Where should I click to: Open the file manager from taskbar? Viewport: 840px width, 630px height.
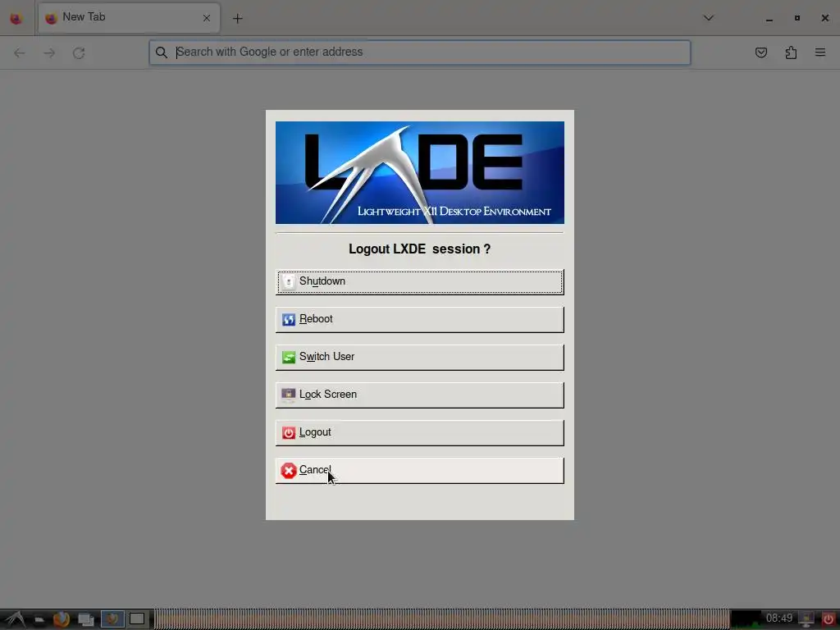point(39,619)
